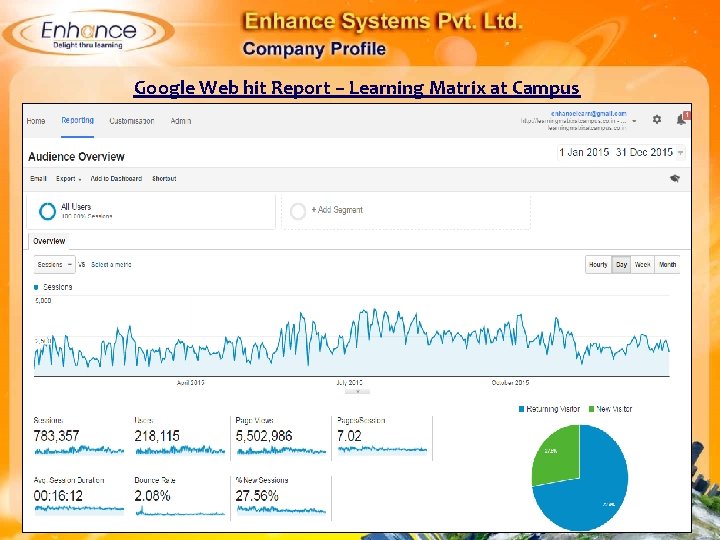Click Add to Dashboard
This screenshot has height=540, width=720.
click(116, 179)
